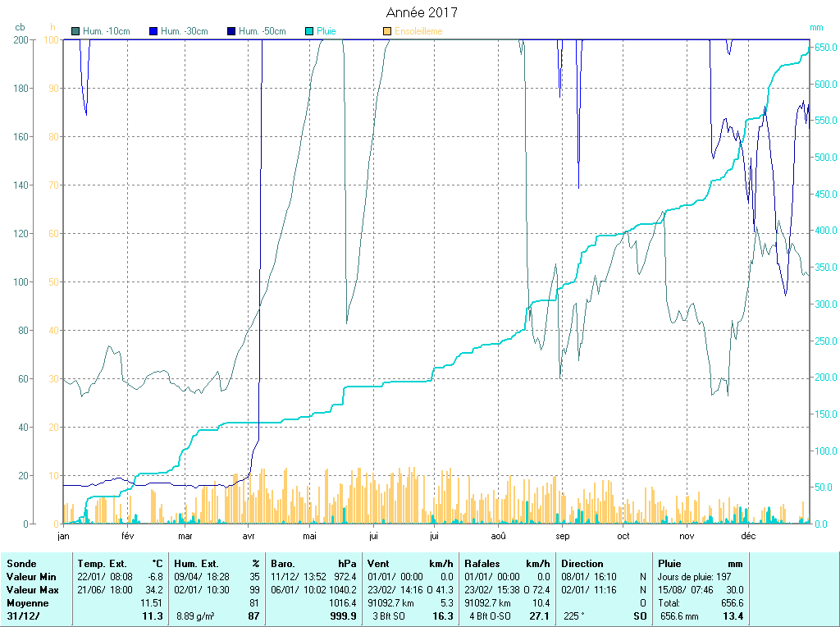Select the Année 2017 chart title

tap(422, 12)
